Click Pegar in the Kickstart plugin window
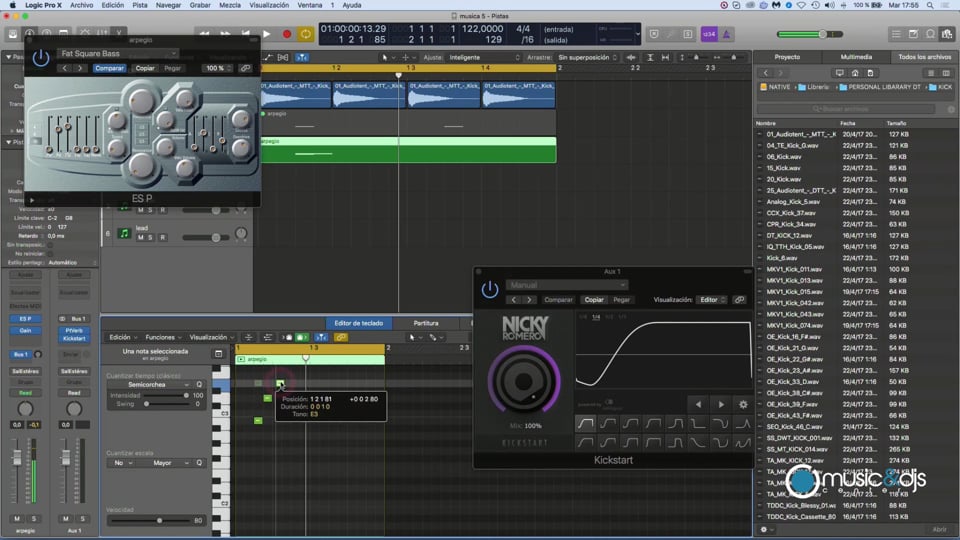Image resolution: width=960 pixels, height=540 pixels. click(621, 300)
